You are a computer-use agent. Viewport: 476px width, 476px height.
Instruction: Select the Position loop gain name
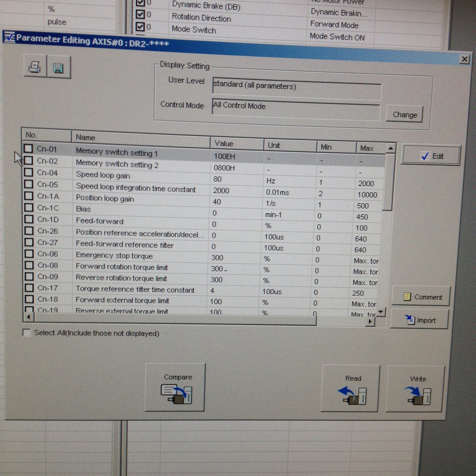[x=105, y=198]
